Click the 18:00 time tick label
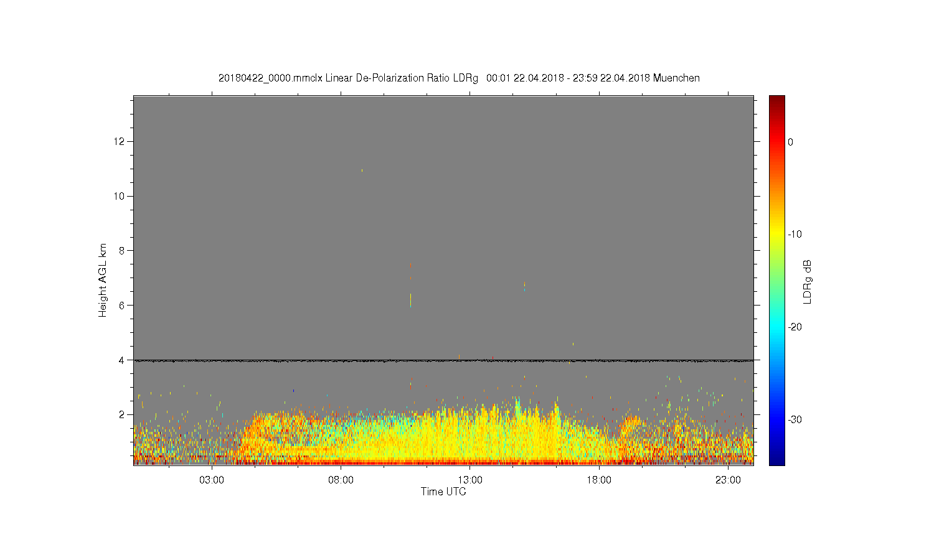 pyautogui.click(x=599, y=480)
